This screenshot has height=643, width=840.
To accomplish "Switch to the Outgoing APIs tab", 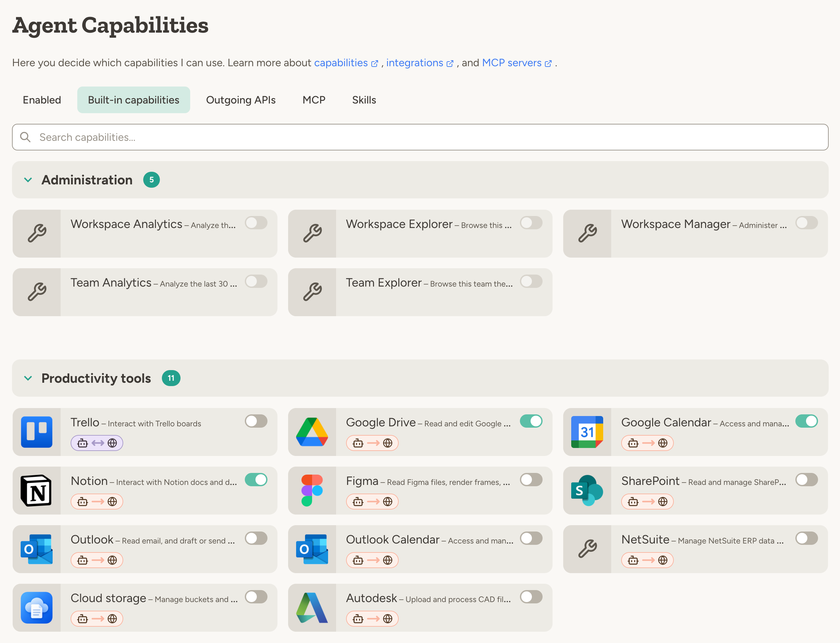I will tap(240, 100).
